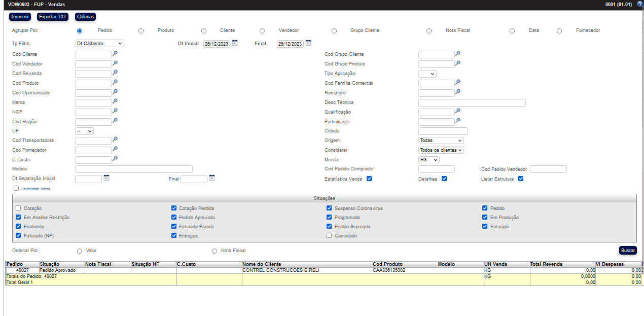Open the Origem dropdown showing Todas
This screenshot has width=644, height=316.
(x=441, y=141)
